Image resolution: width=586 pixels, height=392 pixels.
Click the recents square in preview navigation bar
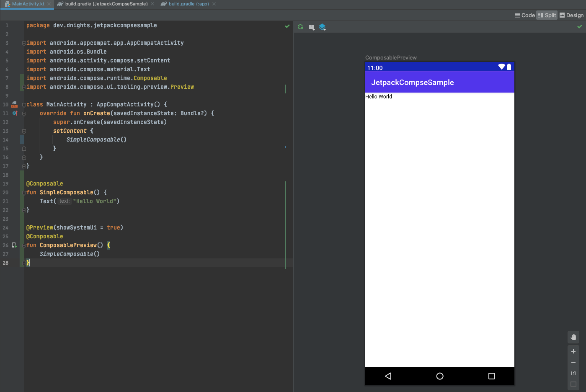click(491, 376)
